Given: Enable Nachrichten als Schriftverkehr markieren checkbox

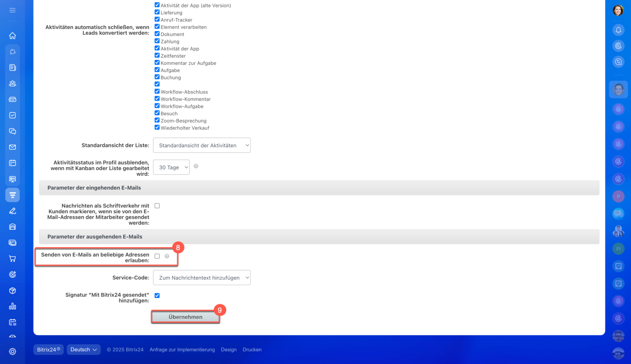Looking at the screenshot, I should click(157, 206).
